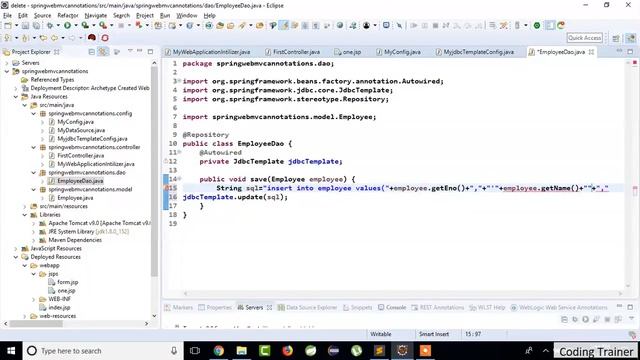Click the Collapse All icon in Project Explorer
The height and width of the screenshot is (360, 640).
[x=91, y=52]
